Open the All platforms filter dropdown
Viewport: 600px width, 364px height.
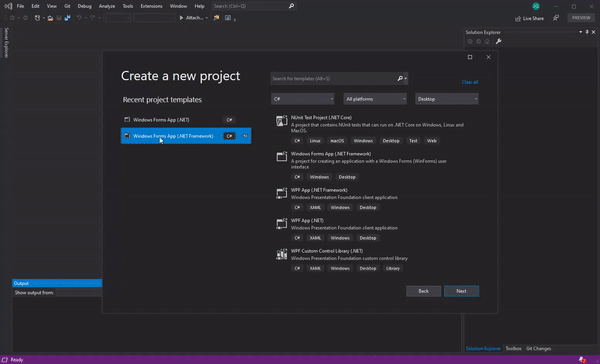click(375, 99)
